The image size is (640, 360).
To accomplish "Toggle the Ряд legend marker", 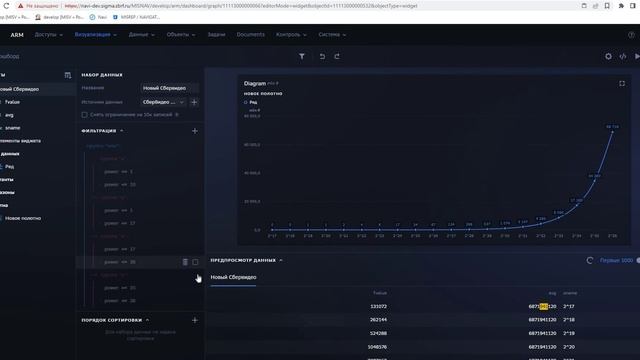I will coord(246,102).
